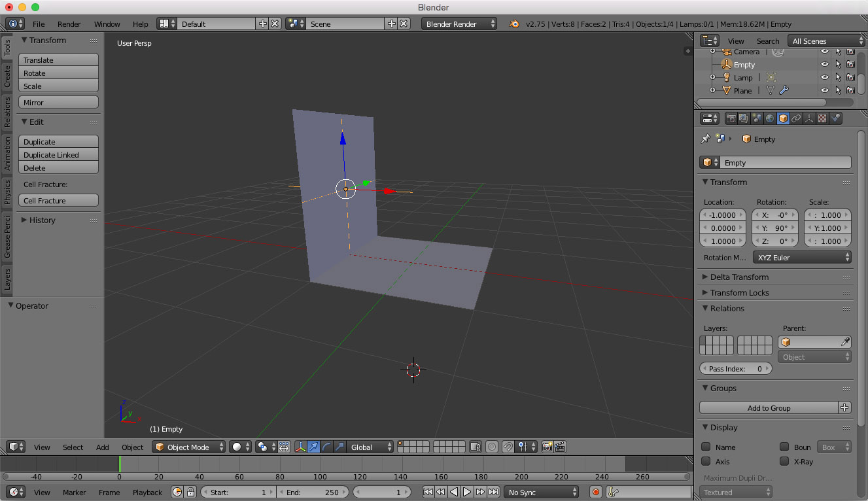Open the Blender Render engine dropdown
This screenshot has height=501, width=868.
click(x=459, y=24)
